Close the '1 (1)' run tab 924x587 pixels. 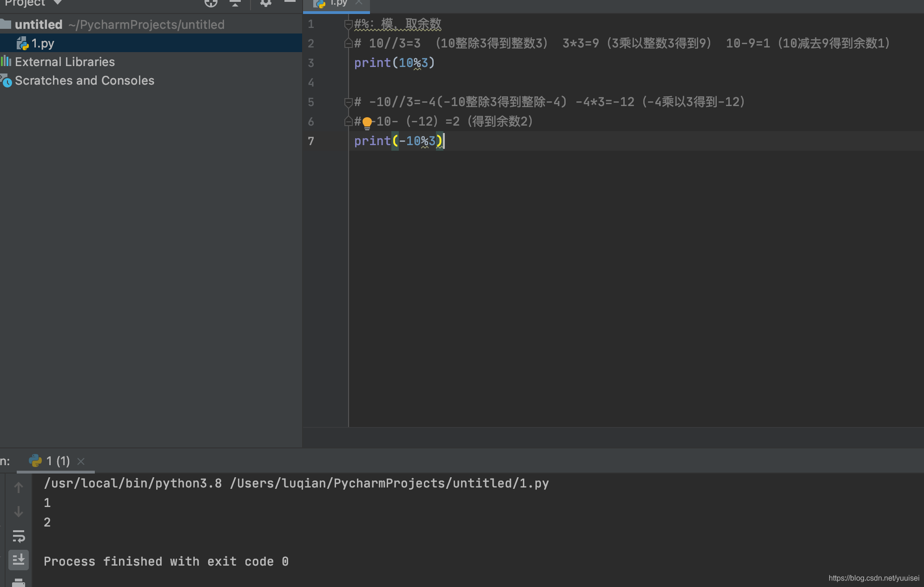point(81,461)
